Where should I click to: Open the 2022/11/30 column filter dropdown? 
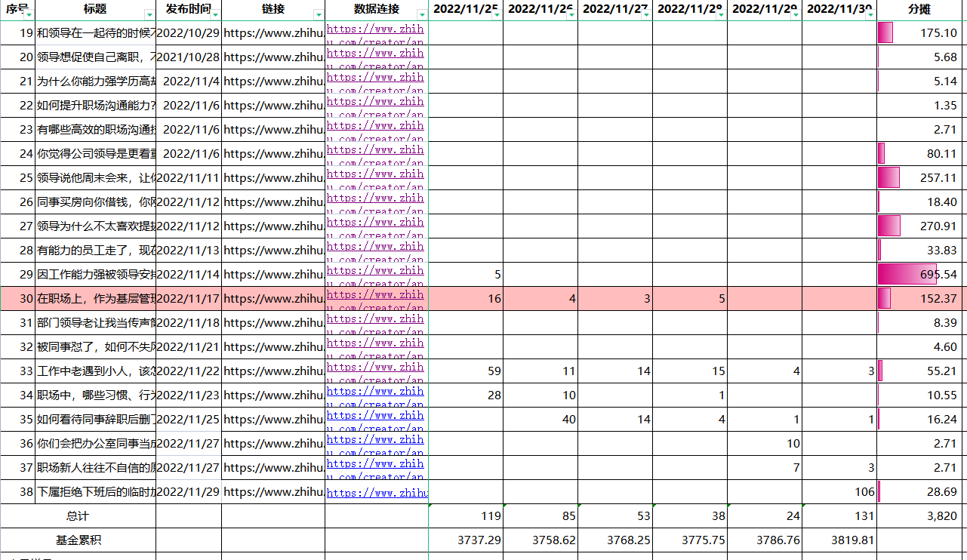click(x=870, y=15)
